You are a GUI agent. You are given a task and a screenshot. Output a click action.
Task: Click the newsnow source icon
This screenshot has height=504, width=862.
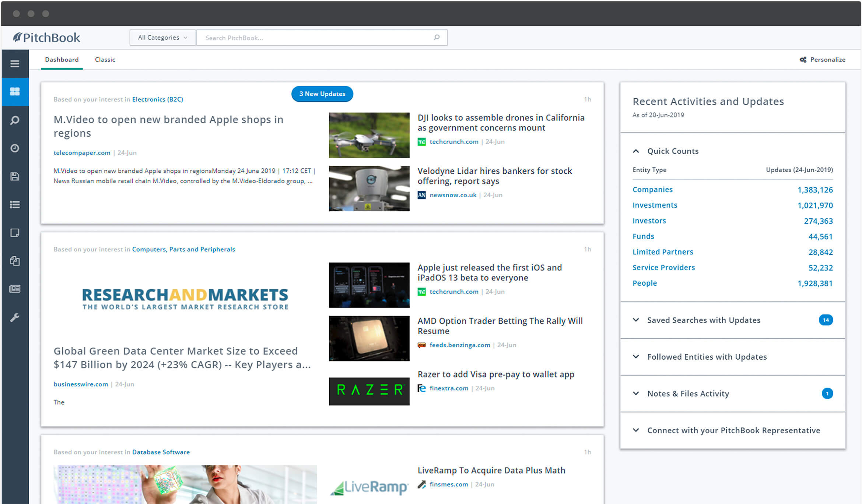point(422,195)
